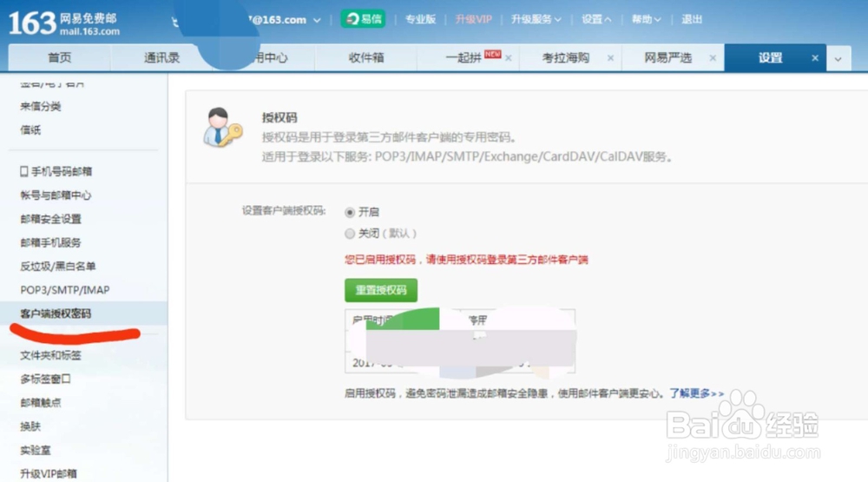This screenshot has height=482, width=868.
Task: Switch to the 收件箱 tab
Action: [366, 57]
